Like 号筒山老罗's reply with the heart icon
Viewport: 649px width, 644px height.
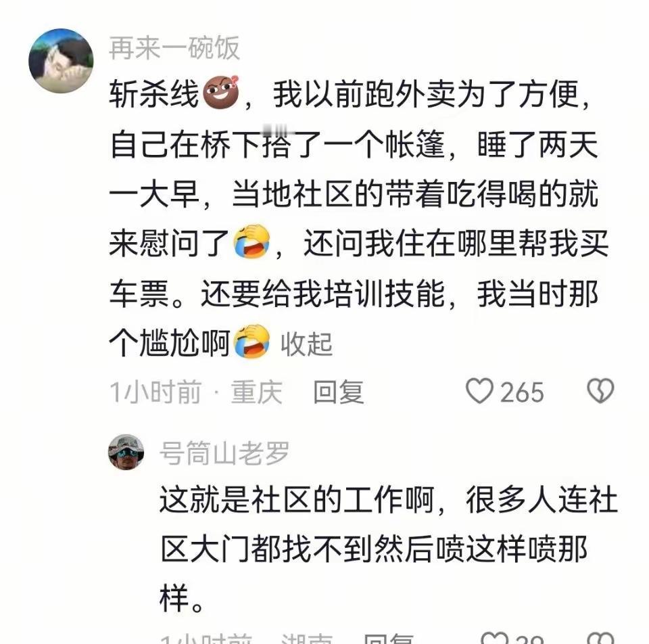494,638
